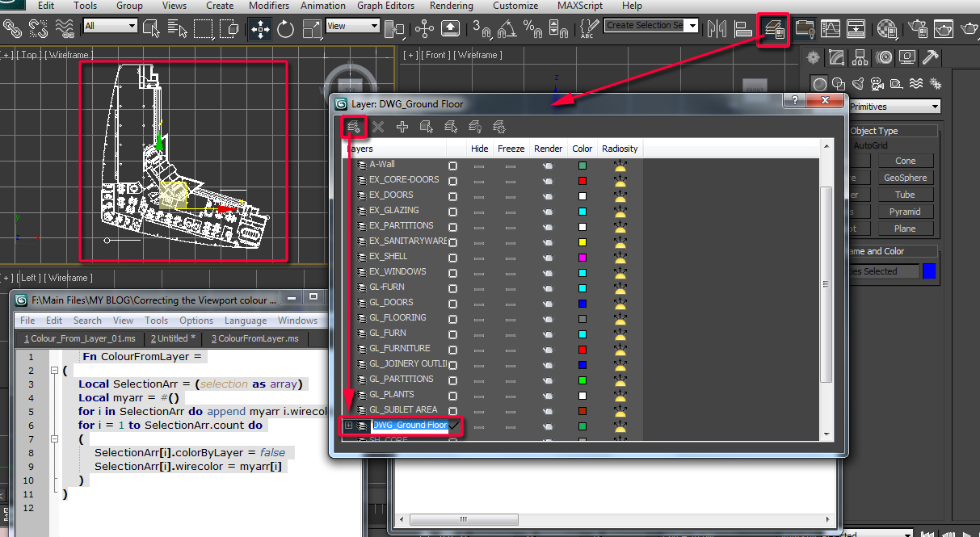
Task: Open the Modifiers menu
Action: click(x=269, y=6)
